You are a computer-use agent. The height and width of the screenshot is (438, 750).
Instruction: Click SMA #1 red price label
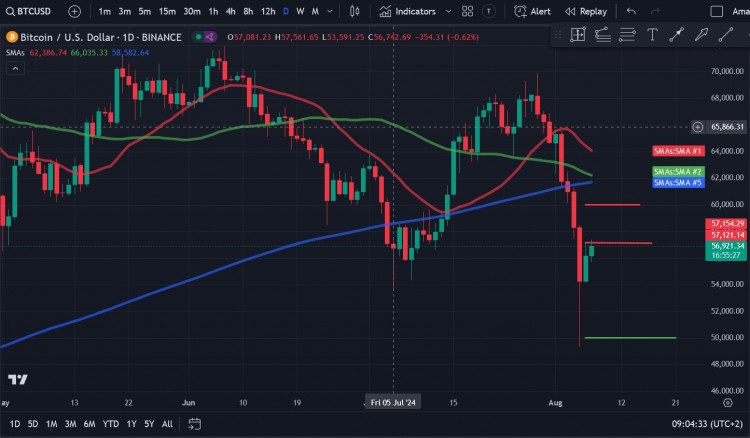coord(678,151)
